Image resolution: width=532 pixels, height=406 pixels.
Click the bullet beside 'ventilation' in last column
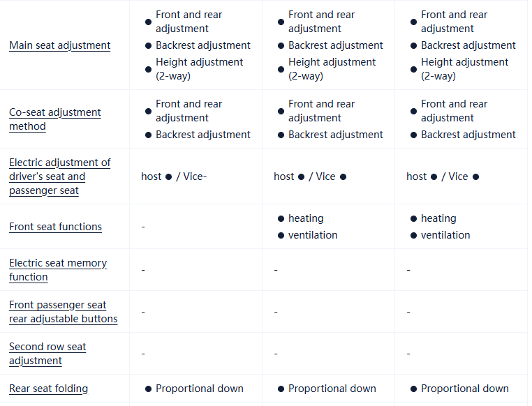[414, 235]
